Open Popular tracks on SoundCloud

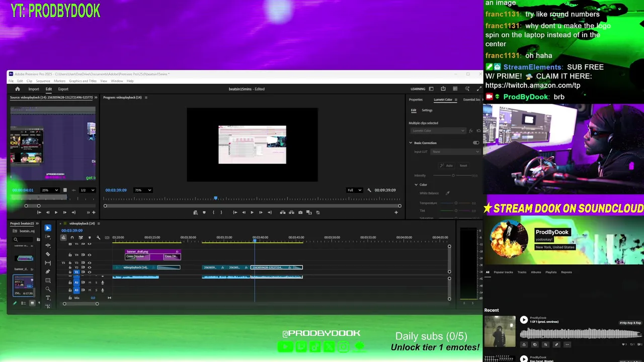pyautogui.click(x=503, y=272)
